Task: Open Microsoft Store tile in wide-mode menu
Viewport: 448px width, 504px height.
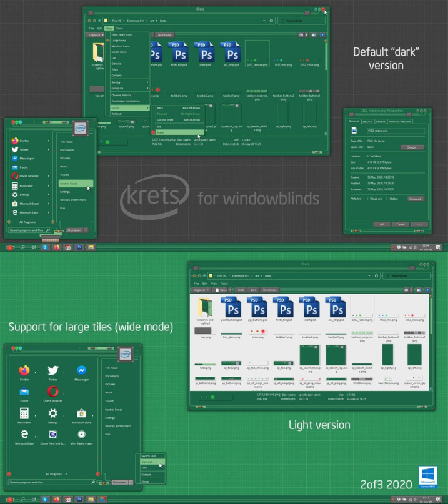Action: [x=81, y=415]
